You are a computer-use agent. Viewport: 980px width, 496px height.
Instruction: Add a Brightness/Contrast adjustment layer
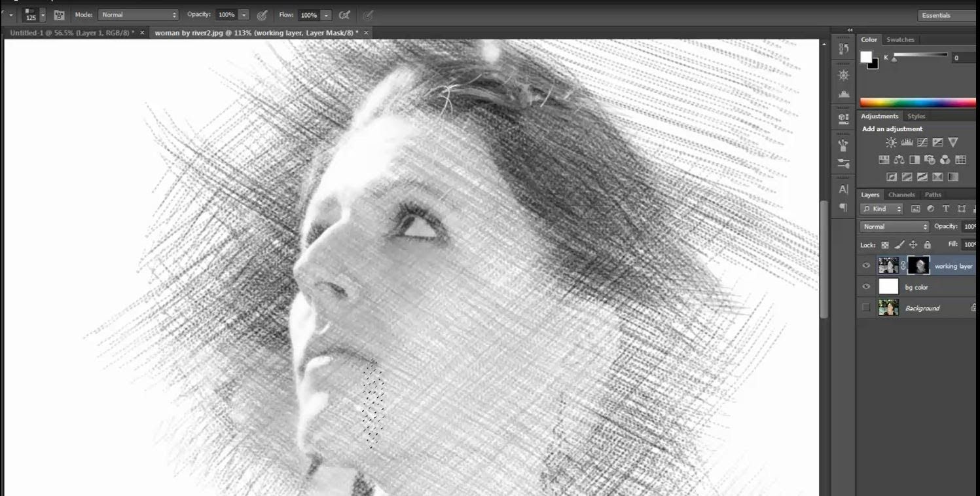tap(891, 142)
